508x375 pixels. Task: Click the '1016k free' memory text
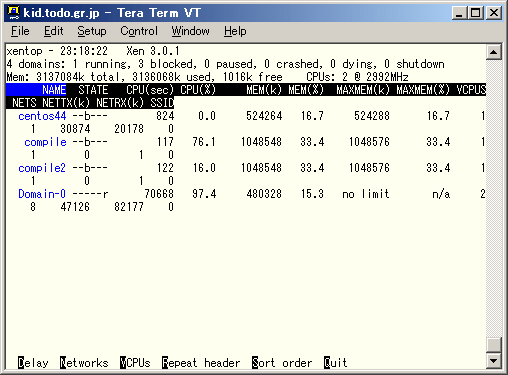252,77
